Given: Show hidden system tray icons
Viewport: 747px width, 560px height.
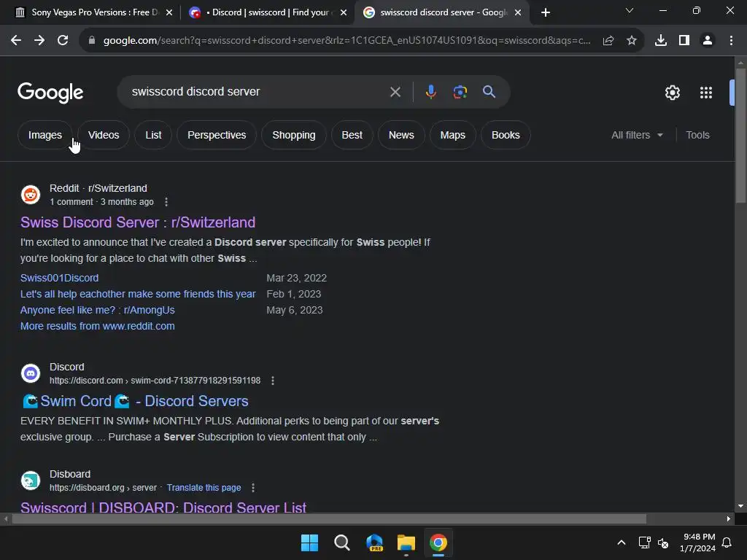Looking at the screenshot, I should click(x=622, y=542).
